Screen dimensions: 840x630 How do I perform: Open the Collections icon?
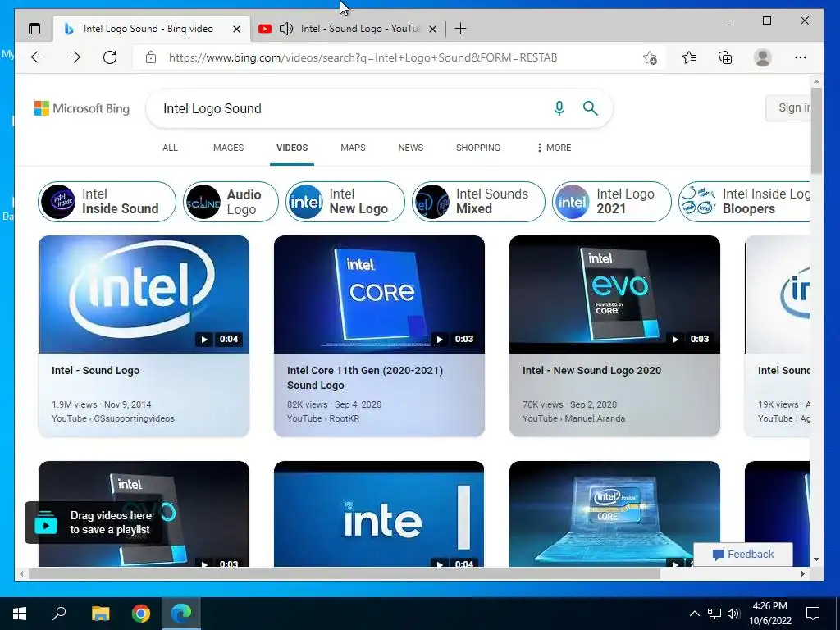coord(725,57)
